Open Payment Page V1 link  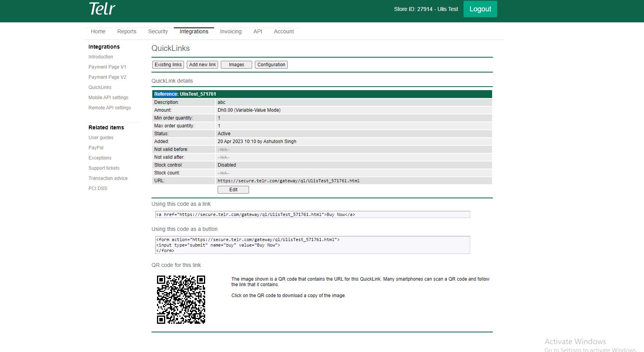107,67
